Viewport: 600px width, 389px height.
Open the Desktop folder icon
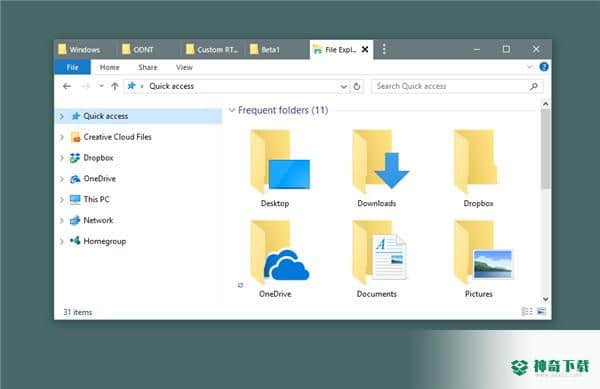279,161
